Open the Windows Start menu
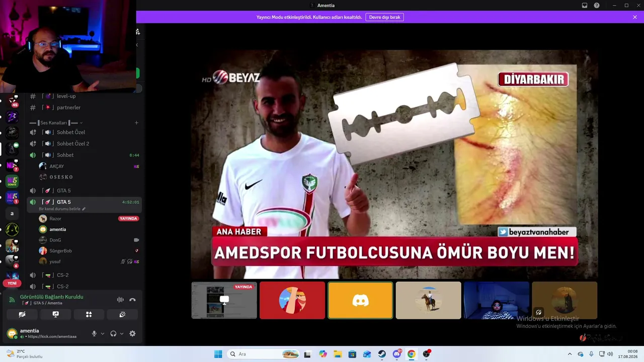Screen dimensions: 644x362 218,354
